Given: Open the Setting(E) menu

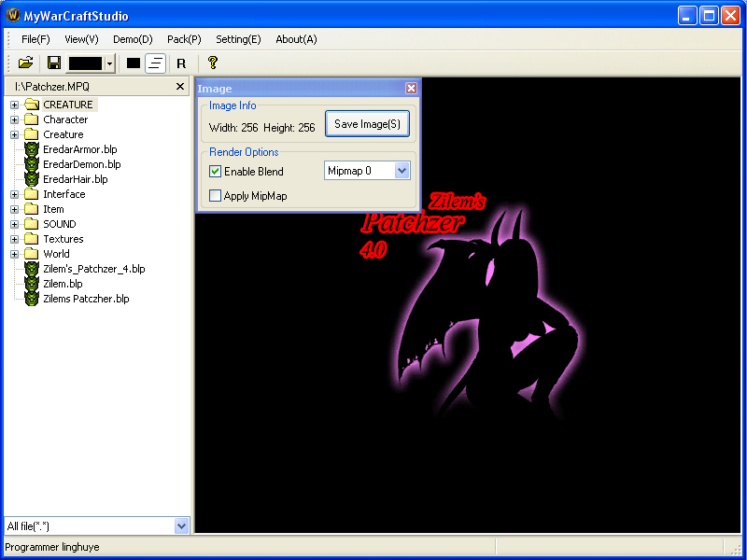Looking at the screenshot, I should click(238, 39).
